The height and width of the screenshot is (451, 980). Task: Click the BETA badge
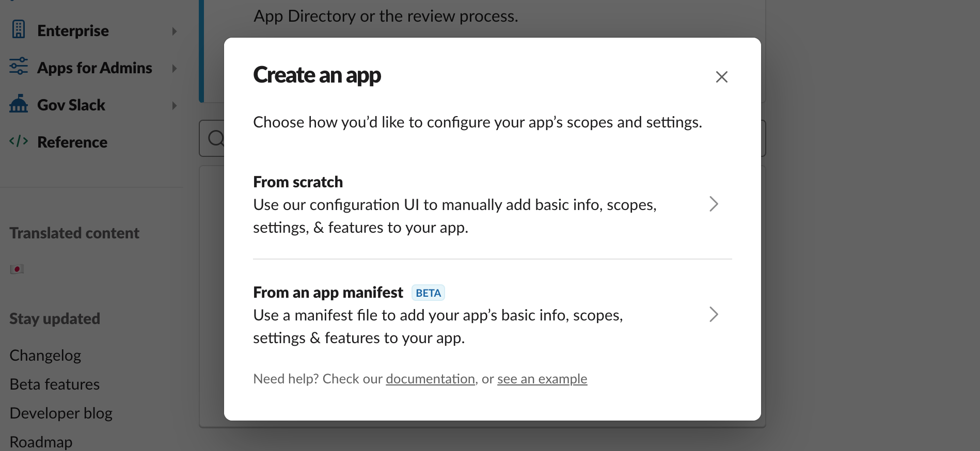[428, 293]
